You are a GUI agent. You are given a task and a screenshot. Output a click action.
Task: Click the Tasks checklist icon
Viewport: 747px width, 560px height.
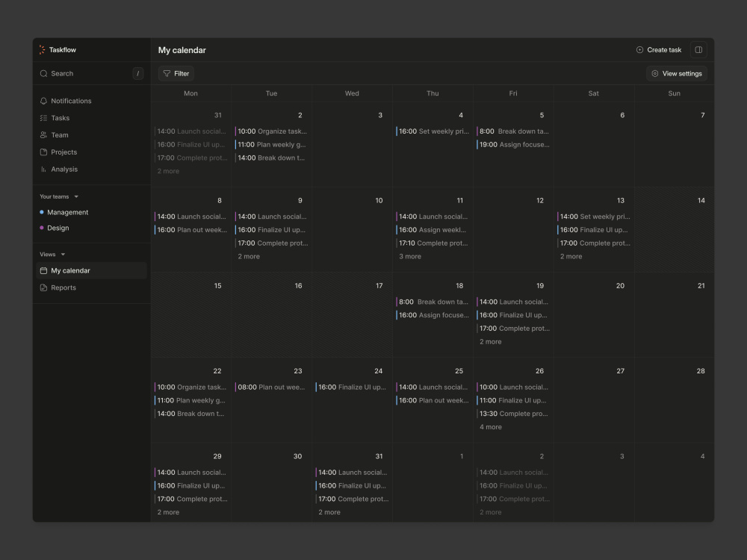coord(43,118)
